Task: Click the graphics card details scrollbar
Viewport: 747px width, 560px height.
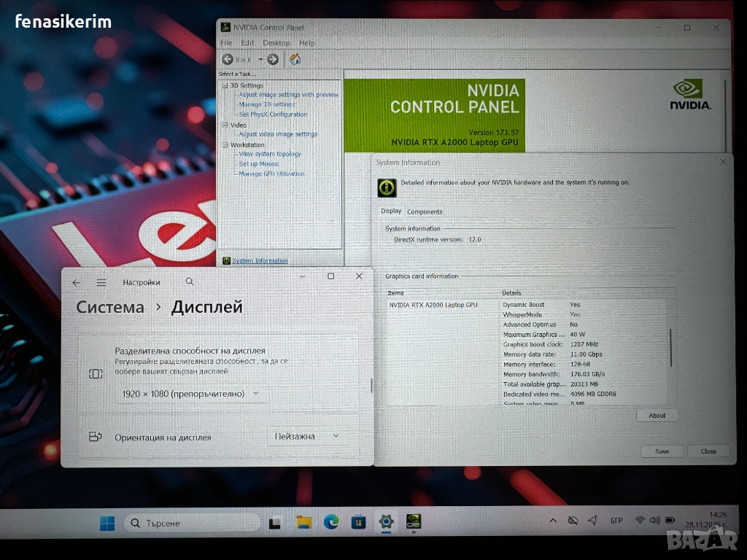Action: [x=670, y=347]
